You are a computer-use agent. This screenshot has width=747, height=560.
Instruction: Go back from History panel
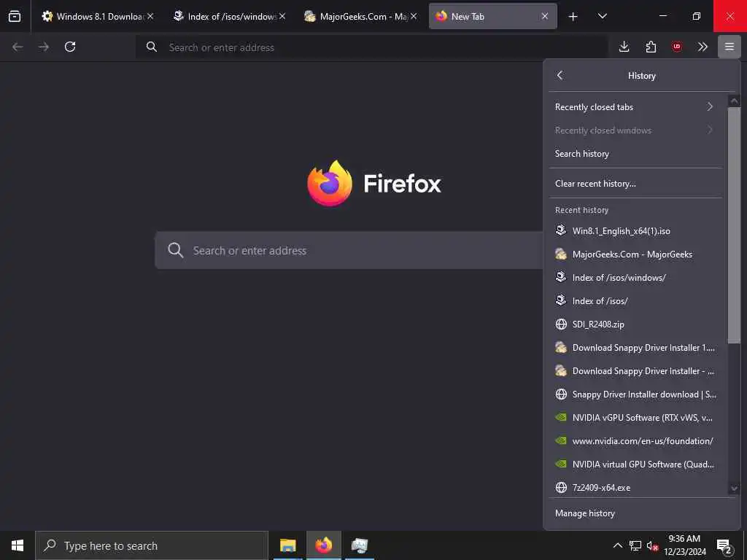tap(560, 75)
